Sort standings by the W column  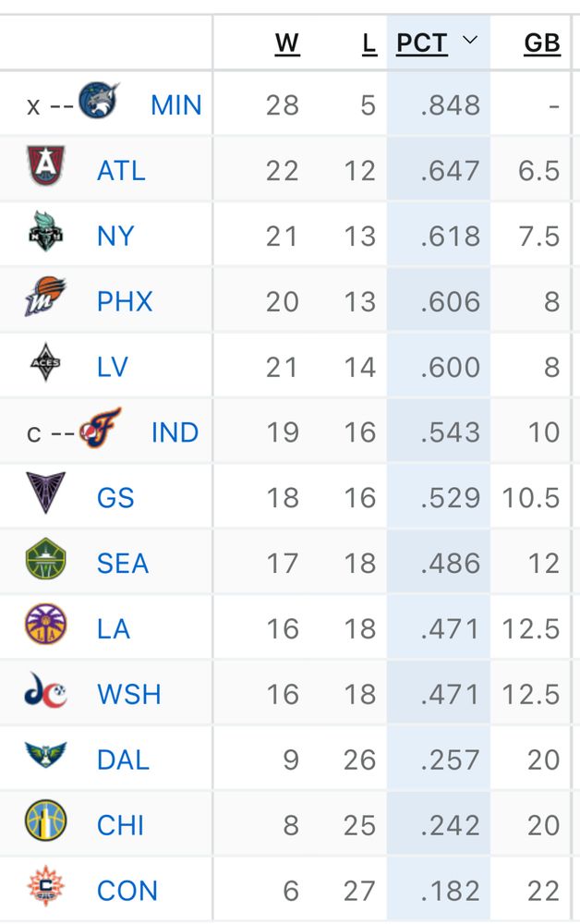tap(286, 43)
